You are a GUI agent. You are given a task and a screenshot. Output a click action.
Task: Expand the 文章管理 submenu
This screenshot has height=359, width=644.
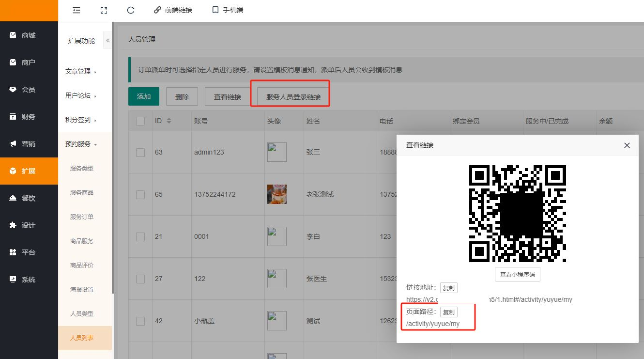81,71
